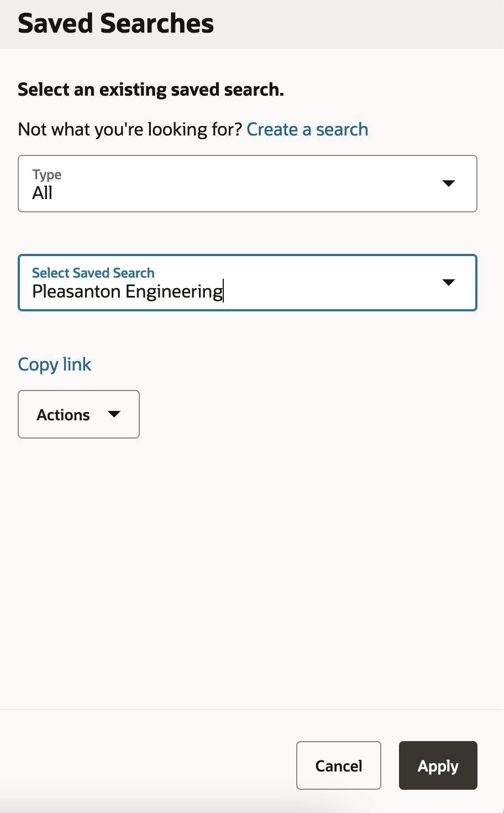The width and height of the screenshot is (504, 813).
Task: Click the "Select Saved Search" field label
Action: click(93, 273)
